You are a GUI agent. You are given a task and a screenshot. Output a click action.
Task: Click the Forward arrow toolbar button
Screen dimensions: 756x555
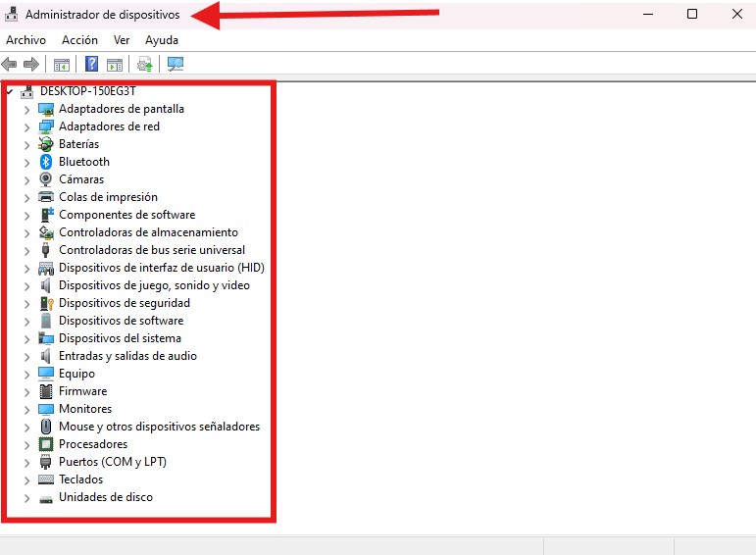pyautogui.click(x=31, y=64)
